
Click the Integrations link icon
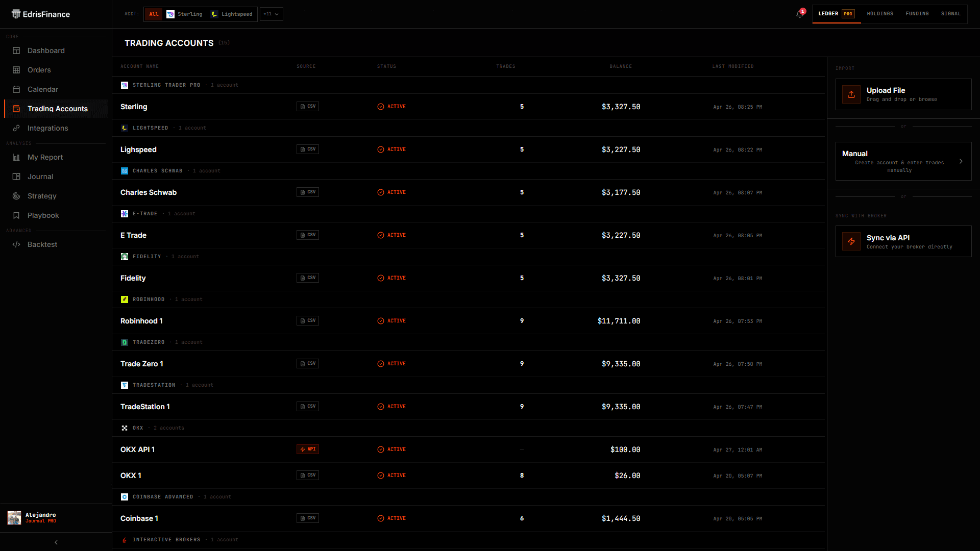16,128
